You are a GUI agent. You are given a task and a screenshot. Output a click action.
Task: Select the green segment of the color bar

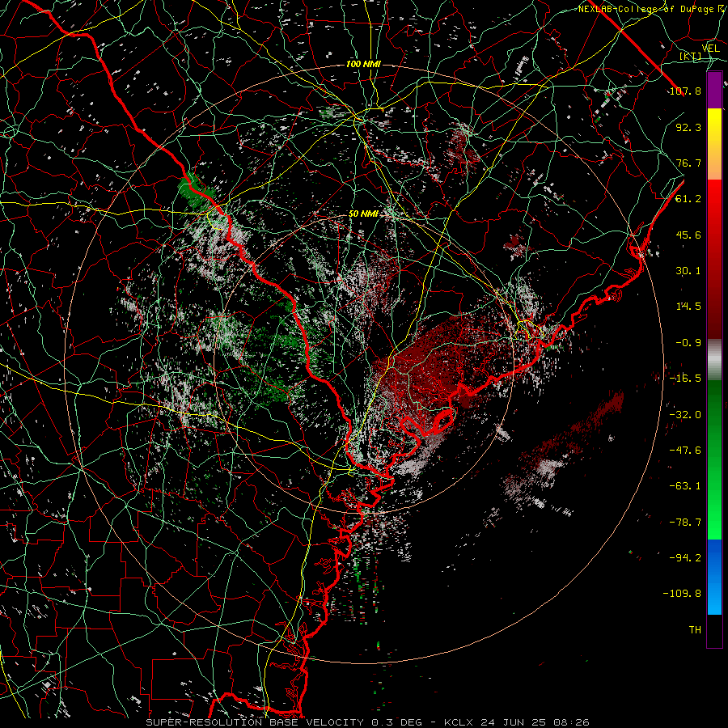pyautogui.click(x=714, y=460)
